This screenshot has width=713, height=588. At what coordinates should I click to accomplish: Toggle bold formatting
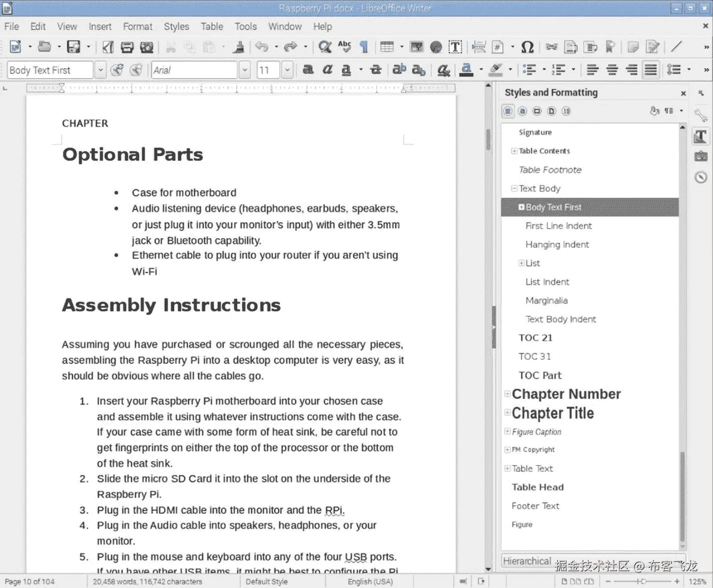(x=308, y=70)
